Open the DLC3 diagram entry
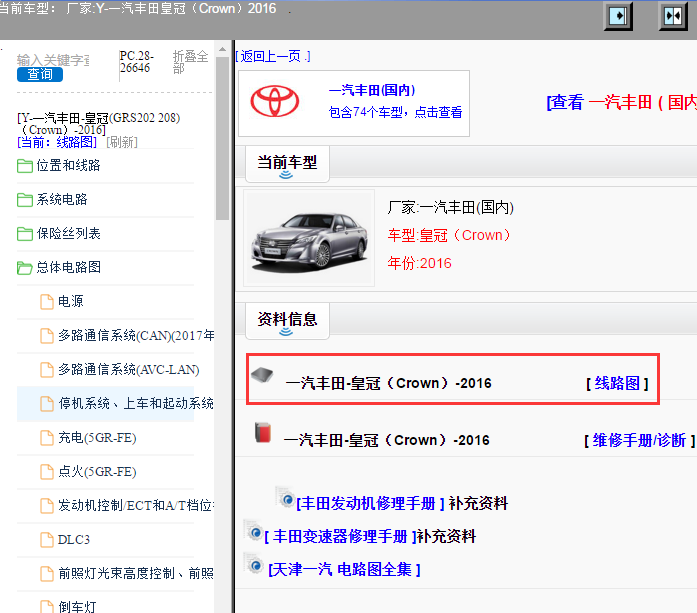This screenshot has width=697, height=613. click(x=74, y=539)
